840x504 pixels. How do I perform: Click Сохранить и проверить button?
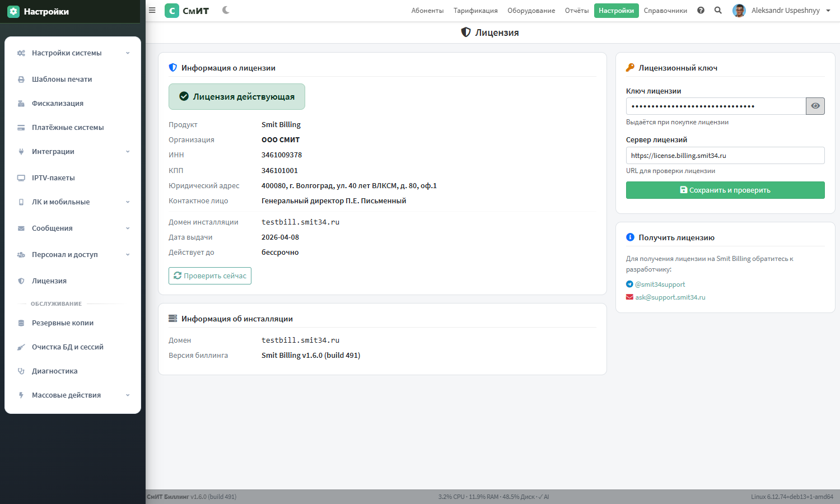(725, 190)
